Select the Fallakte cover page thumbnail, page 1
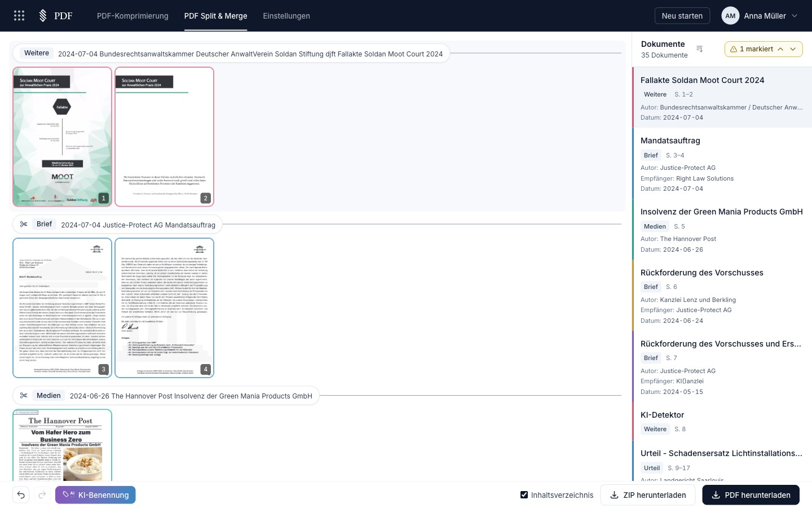The height and width of the screenshot is (508, 812). (62, 137)
